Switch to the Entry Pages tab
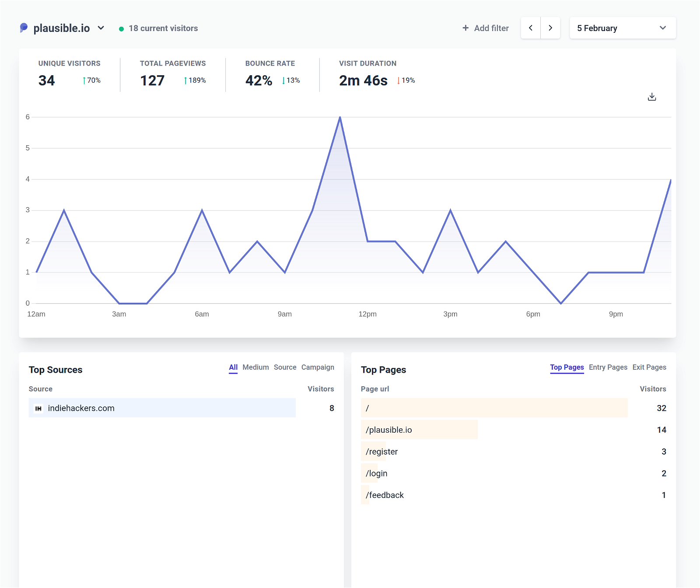700x588 pixels. [608, 367]
